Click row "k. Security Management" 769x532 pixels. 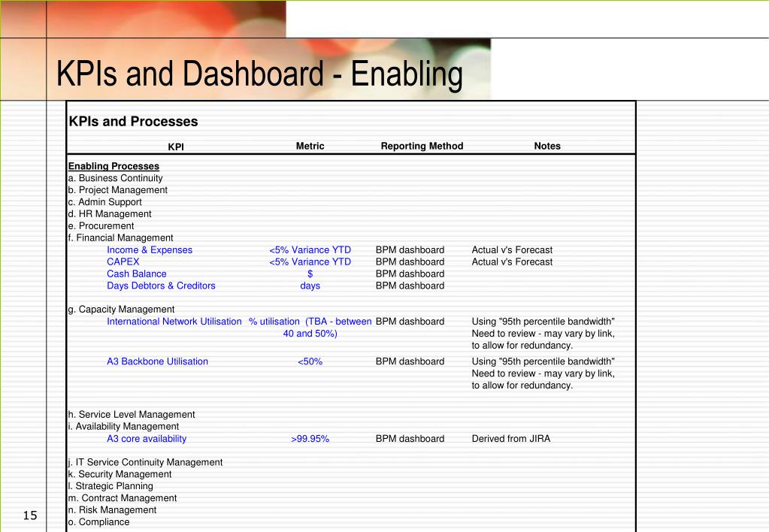tap(120, 473)
